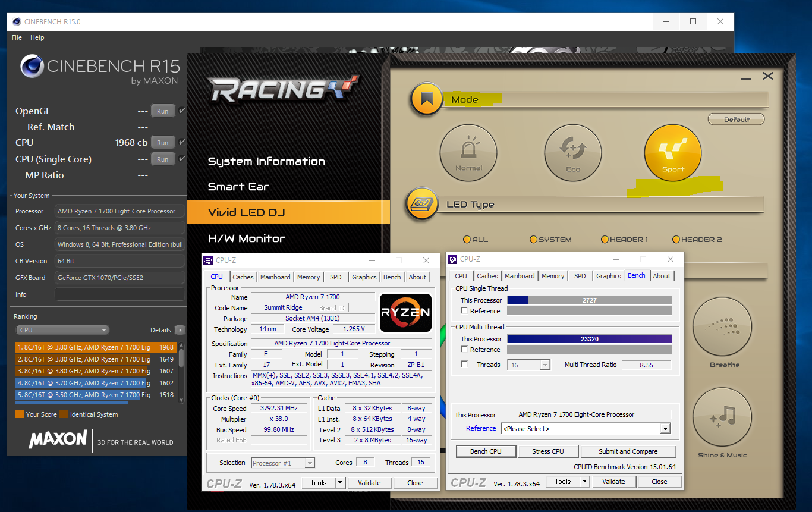Select the Eco mode icon

pos(573,153)
